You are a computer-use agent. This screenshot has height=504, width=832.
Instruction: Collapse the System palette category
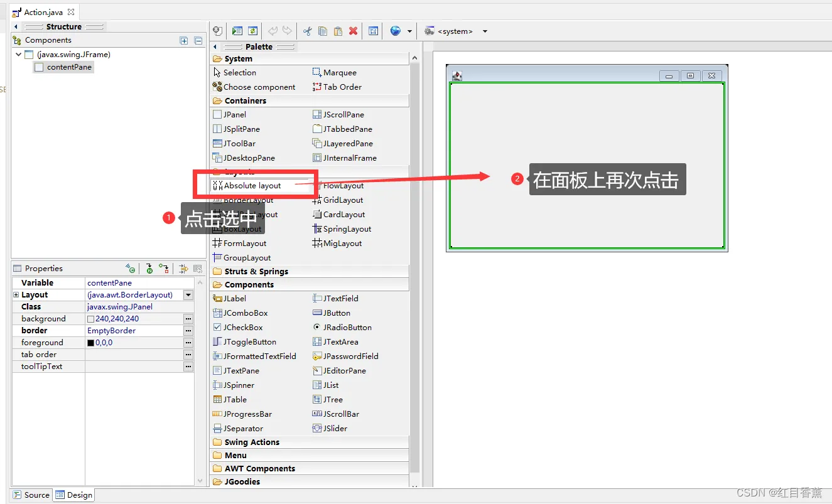coord(310,59)
